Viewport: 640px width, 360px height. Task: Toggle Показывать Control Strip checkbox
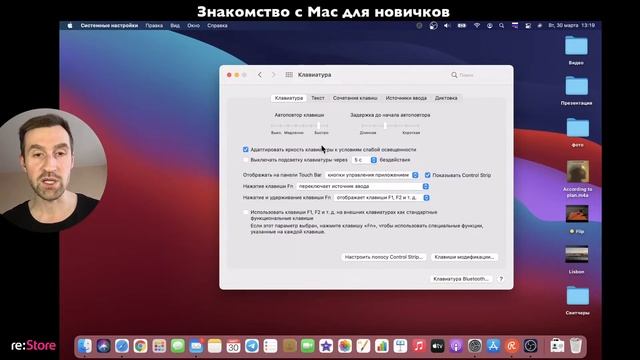click(428, 175)
